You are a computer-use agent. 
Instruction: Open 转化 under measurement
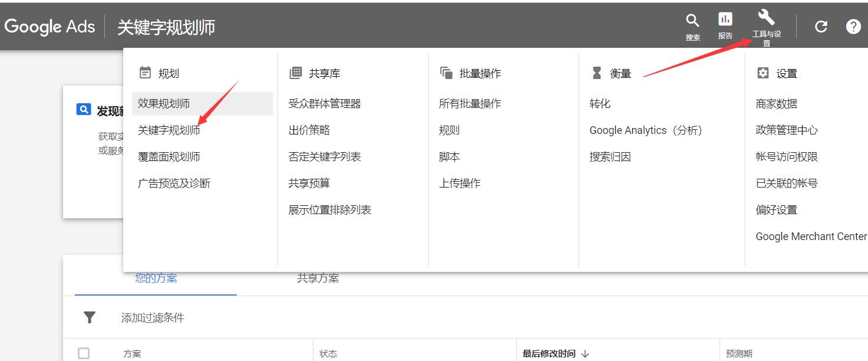tap(600, 104)
